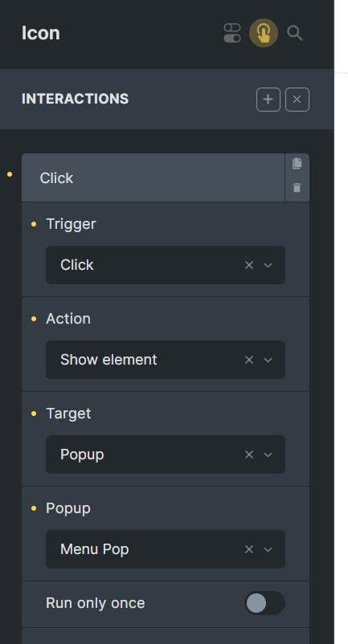Toggle the Run only once switch
This screenshot has width=348, height=644.
point(264,603)
